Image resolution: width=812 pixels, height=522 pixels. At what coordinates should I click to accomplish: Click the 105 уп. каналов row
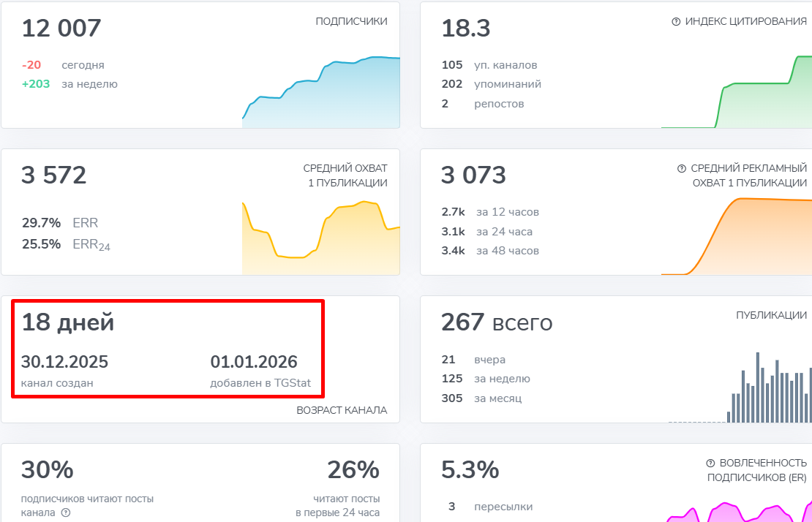pos(489,65)
